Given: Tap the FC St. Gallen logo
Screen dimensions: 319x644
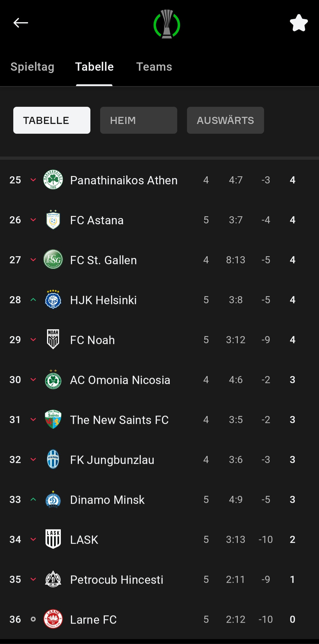Looking at the screenshot, I should [53, 260].
